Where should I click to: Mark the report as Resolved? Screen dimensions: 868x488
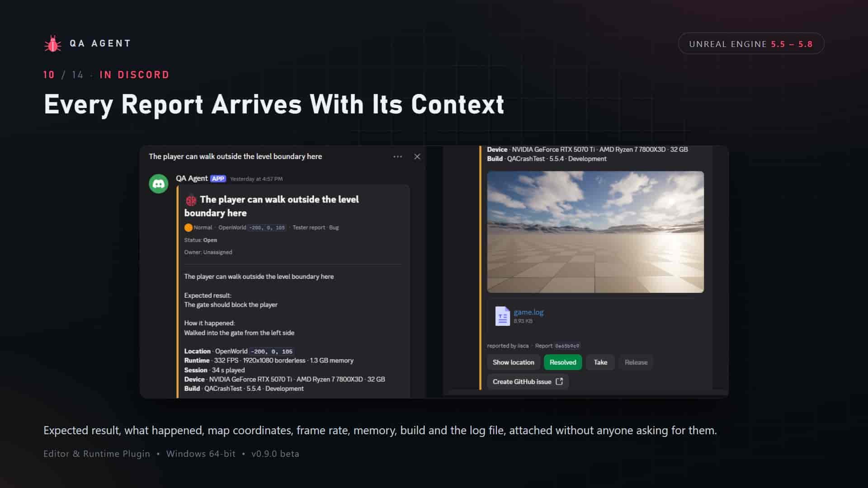tap(563, 362)
